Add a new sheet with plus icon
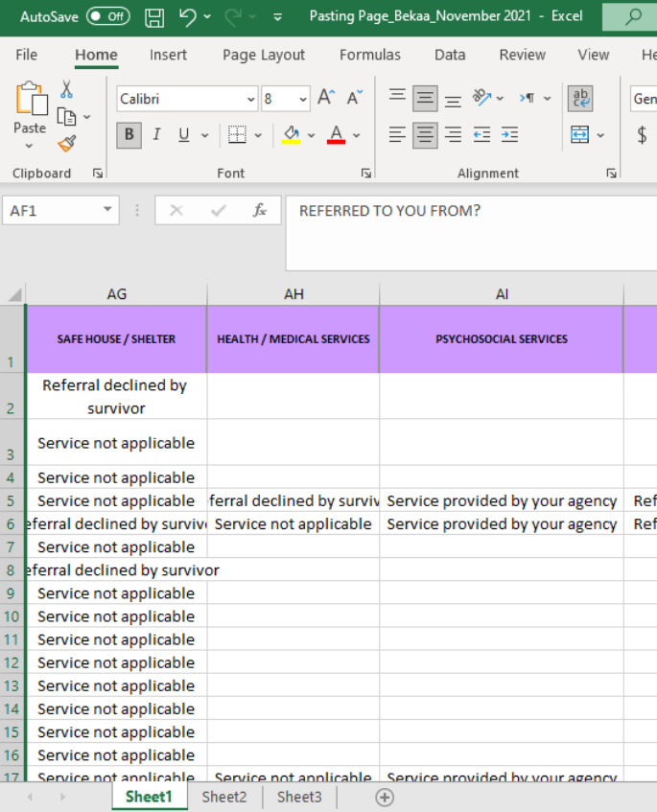Viewport: 657px width, 812px height. tap(385, 798)
